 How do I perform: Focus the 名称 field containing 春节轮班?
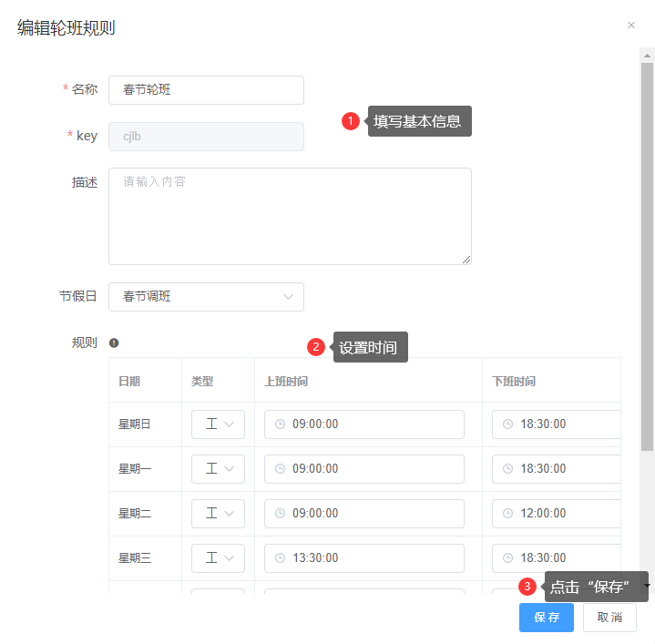pyautogui.click(x=206, y=90)
